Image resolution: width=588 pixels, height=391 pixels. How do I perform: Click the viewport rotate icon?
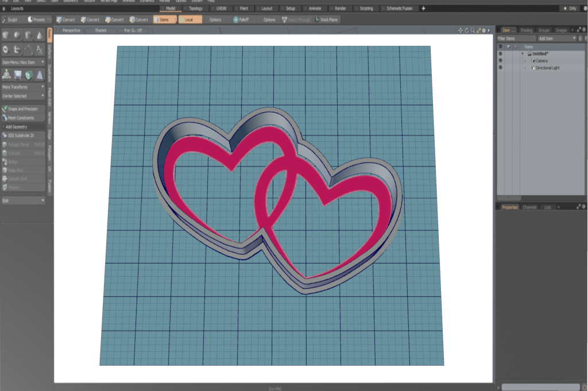point(467,30)
